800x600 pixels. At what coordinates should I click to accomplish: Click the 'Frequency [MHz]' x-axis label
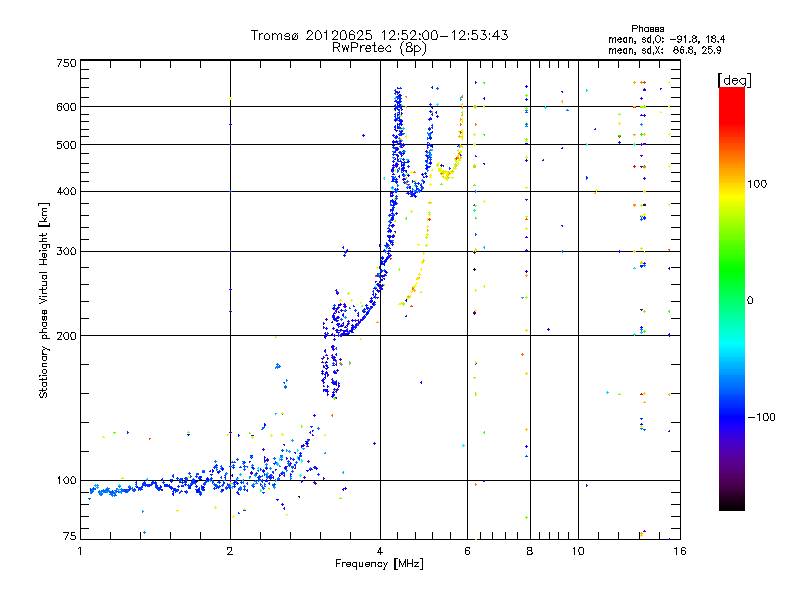[x=379, y=564]
